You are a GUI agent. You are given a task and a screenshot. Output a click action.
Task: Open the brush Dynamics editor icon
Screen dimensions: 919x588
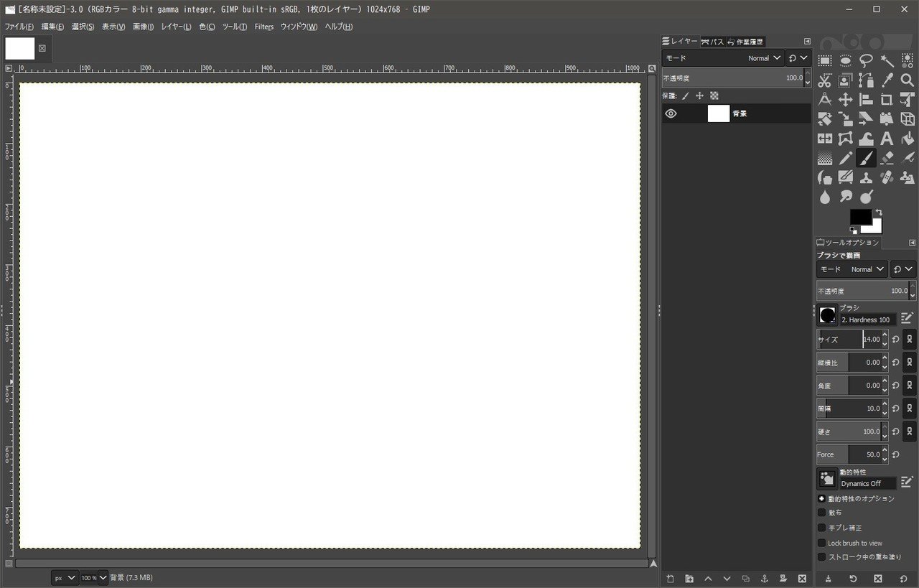coord(907,482)
